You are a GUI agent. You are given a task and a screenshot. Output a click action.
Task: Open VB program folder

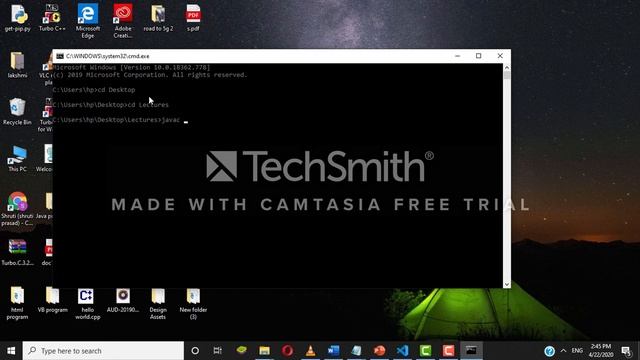[52, 300]
